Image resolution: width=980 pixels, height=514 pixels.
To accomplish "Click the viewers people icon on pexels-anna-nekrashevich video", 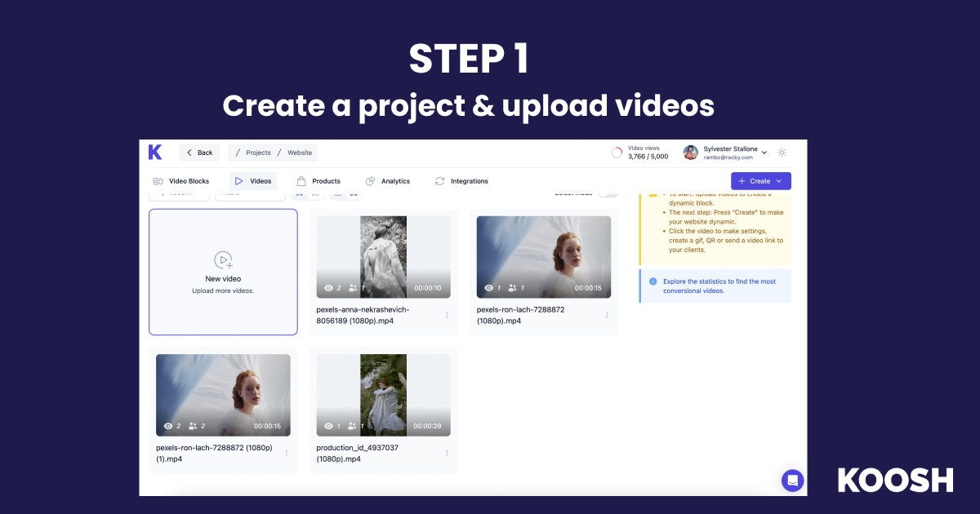I will [353, 288].
